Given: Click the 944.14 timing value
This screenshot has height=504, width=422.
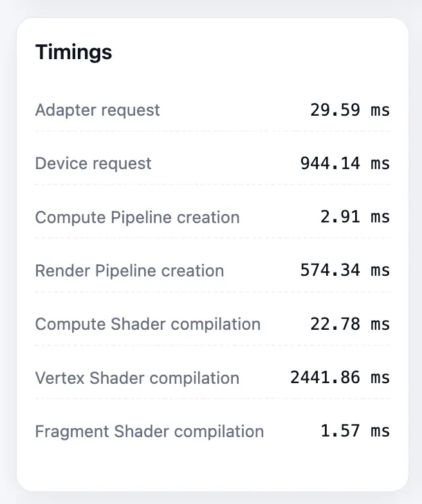Looking at the screenshot, I should click(x=330, y=163).
